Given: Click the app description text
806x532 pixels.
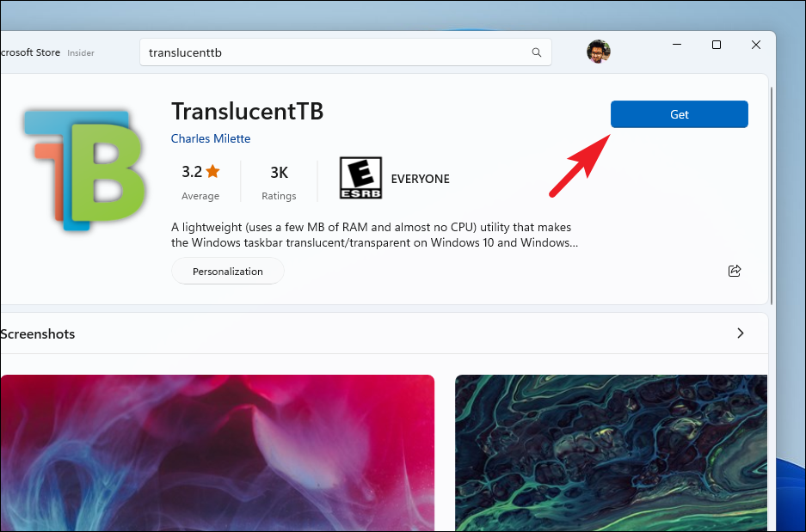Looking at the screenshot, I should (375, 235).
